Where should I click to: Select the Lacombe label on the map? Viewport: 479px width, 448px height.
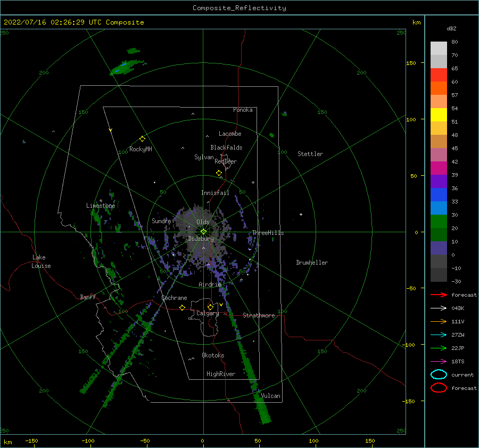[x=230, y=134]
